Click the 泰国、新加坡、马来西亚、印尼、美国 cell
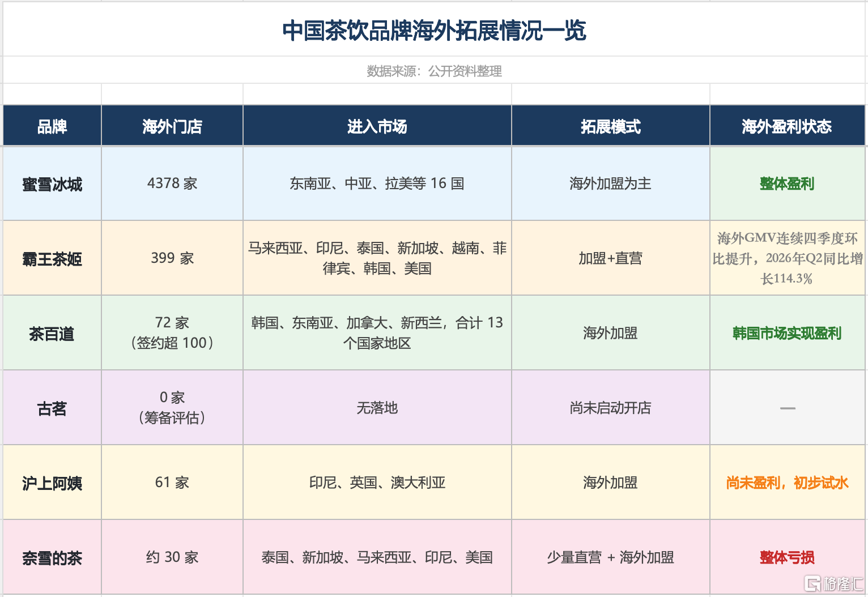The width and height of the screenshot is (868, 597). click(377, 557)
